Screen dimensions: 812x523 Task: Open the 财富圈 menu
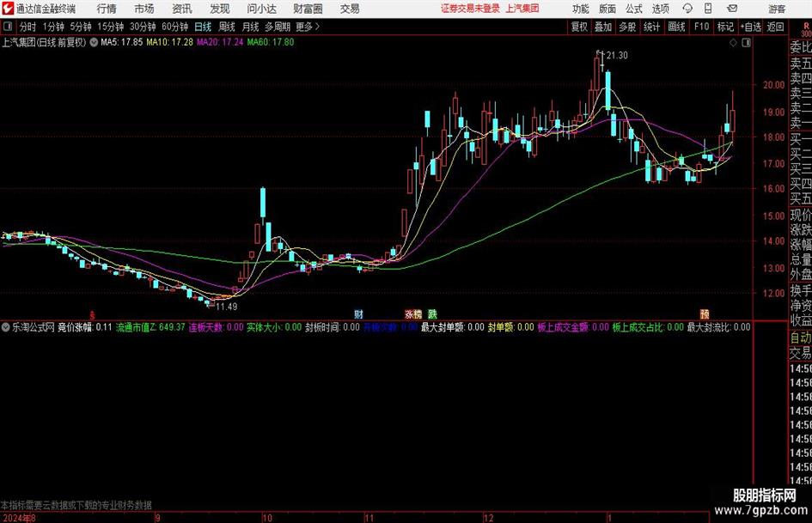click(308, 9)
